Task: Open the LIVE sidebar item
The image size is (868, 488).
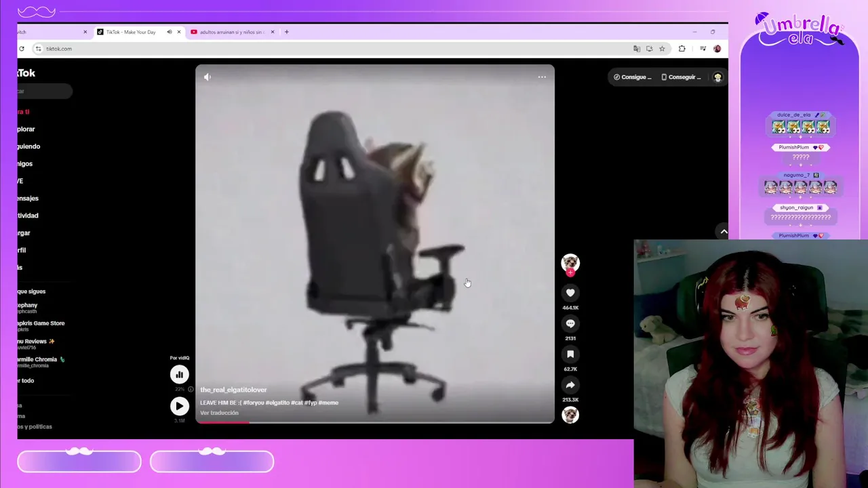Action: pyautogui.click(x=20, y=181)
